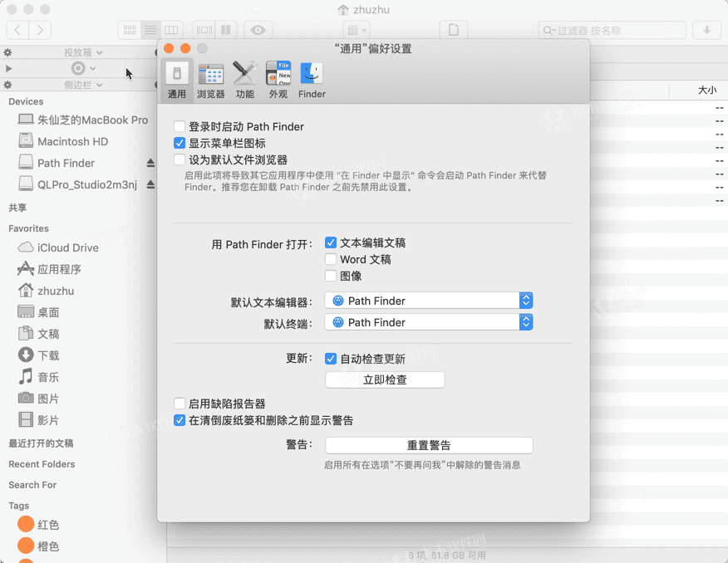
Task: Open 下载 in sidebar
Action: tap(38, 355)
